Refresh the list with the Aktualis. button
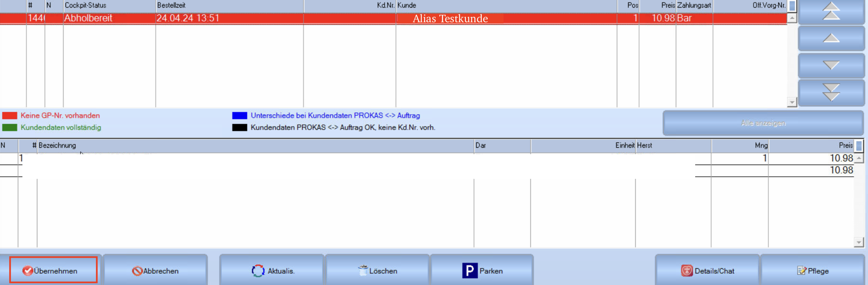Viewport: 868px width, 285px height. [x=272, y=270]
